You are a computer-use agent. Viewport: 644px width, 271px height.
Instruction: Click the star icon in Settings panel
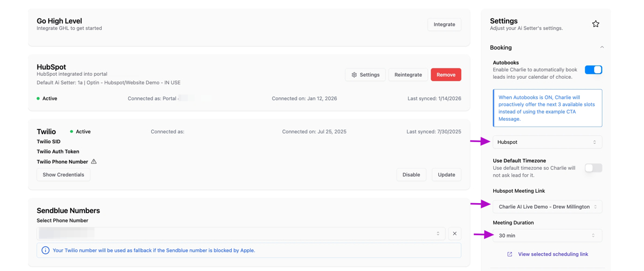tap(596, 24)
